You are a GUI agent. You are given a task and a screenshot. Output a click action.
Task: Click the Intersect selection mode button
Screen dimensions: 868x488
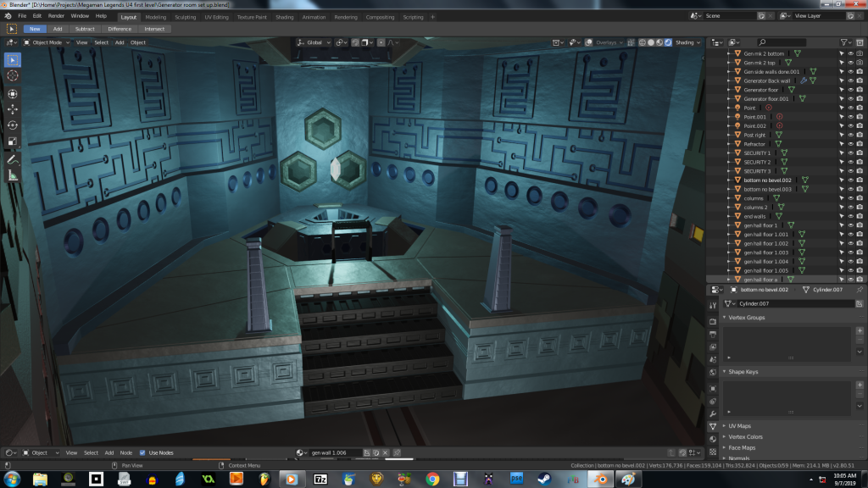click(153, 29)
